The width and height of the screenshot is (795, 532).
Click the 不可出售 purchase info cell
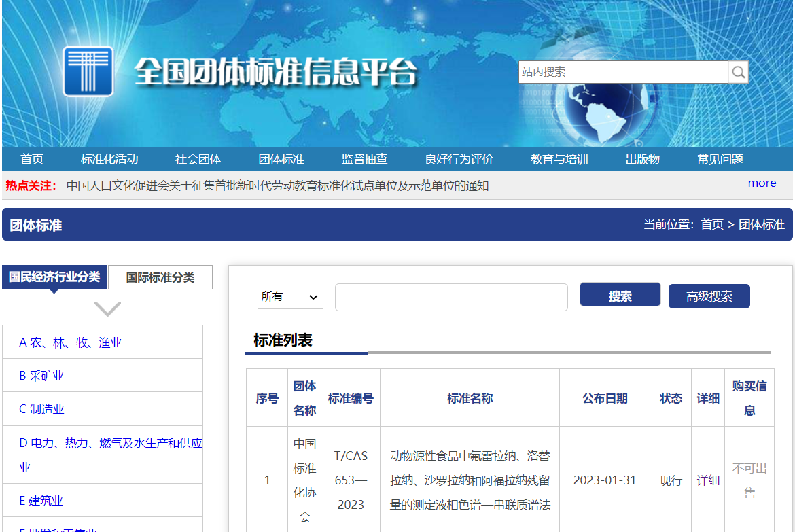[749, 480]
